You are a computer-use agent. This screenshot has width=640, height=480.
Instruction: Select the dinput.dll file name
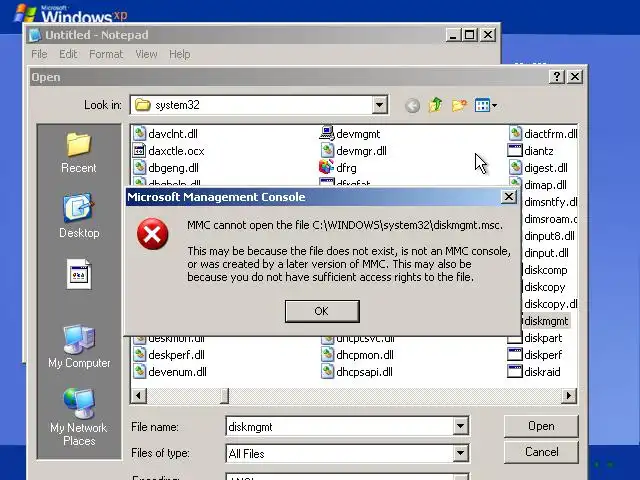(546, 253)
